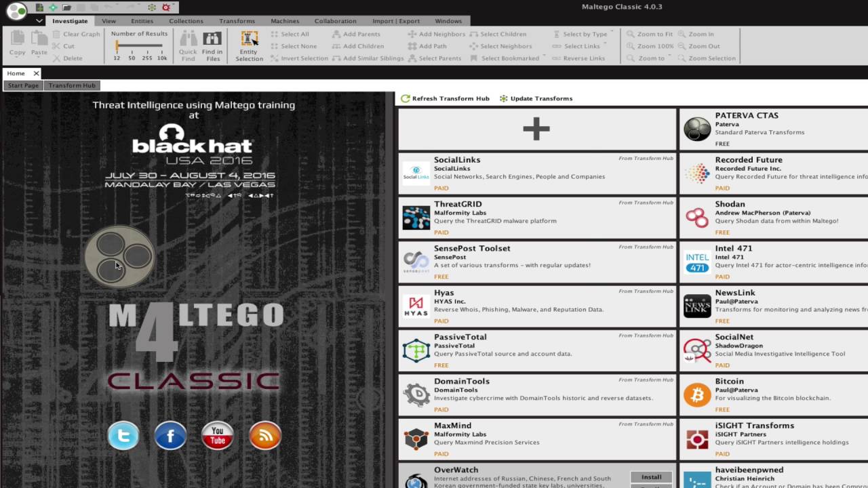Open Find in Files tool

click(x=212, y=46)
